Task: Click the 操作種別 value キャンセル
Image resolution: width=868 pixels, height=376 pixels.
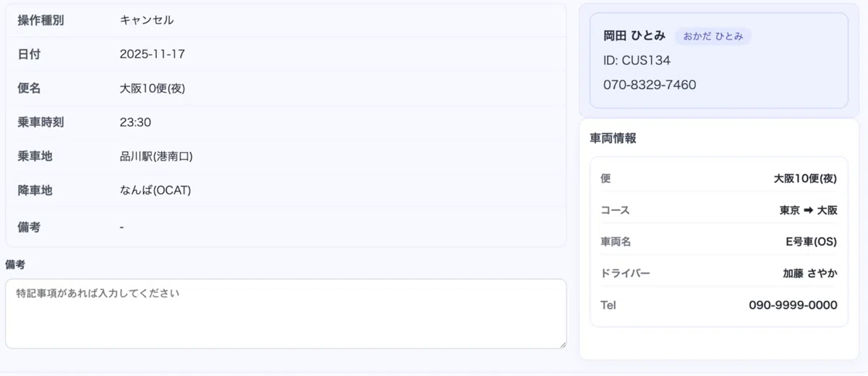Action: pyautogui.click(x=147, y=20)
